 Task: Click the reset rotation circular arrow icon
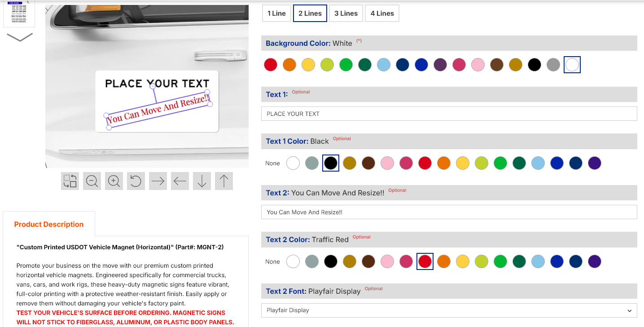136,181
